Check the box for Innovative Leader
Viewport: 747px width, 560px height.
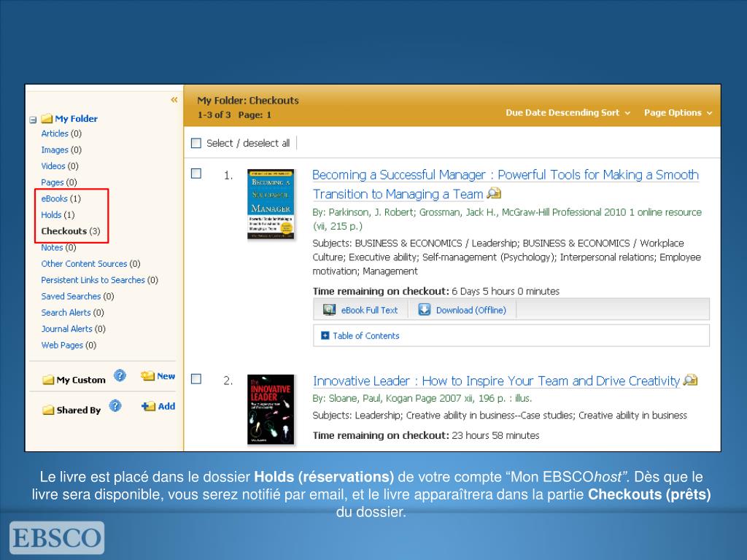click(196, 379)
